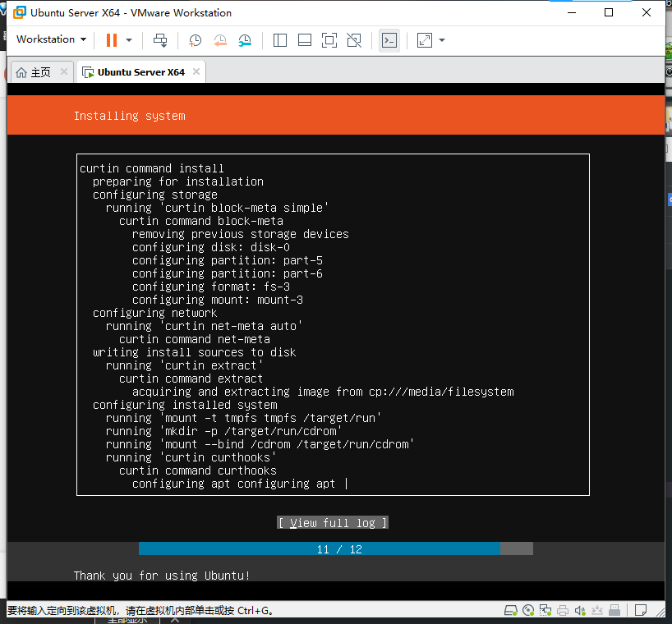Maximize the VMware Workstation window
Screen dimensions: 672x624
(609, 13)
